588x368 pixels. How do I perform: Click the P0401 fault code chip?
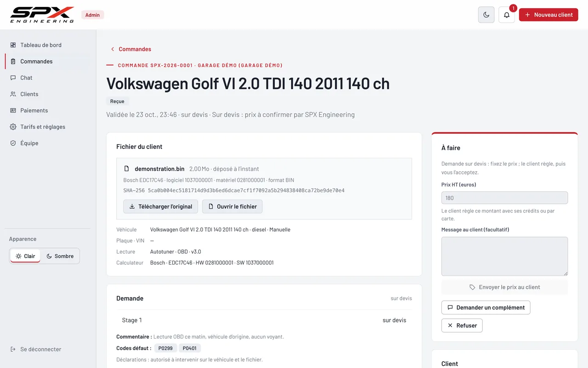click(190, 348)
